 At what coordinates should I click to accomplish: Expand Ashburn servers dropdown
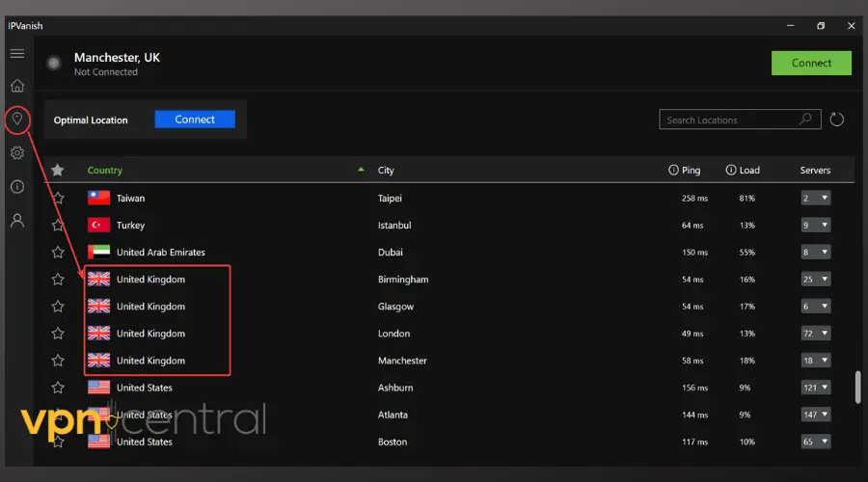point(815,388)
